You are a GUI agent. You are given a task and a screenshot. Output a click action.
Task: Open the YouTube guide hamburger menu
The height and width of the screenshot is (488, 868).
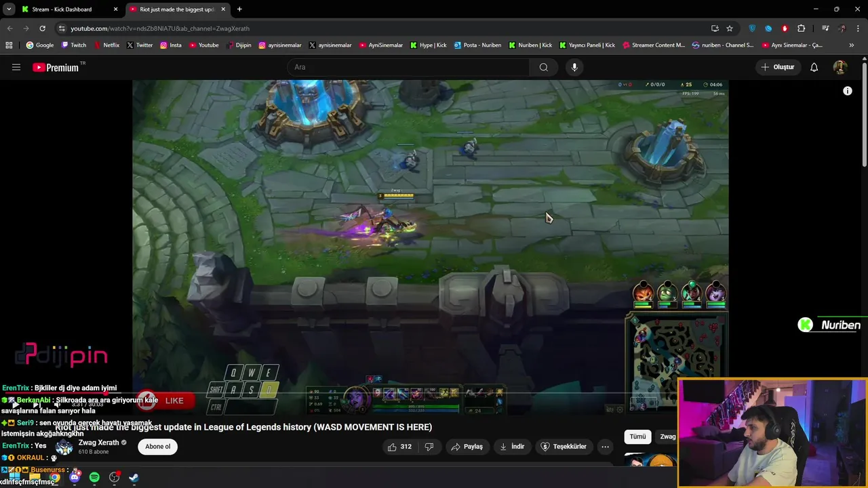[x=16, y=67]
